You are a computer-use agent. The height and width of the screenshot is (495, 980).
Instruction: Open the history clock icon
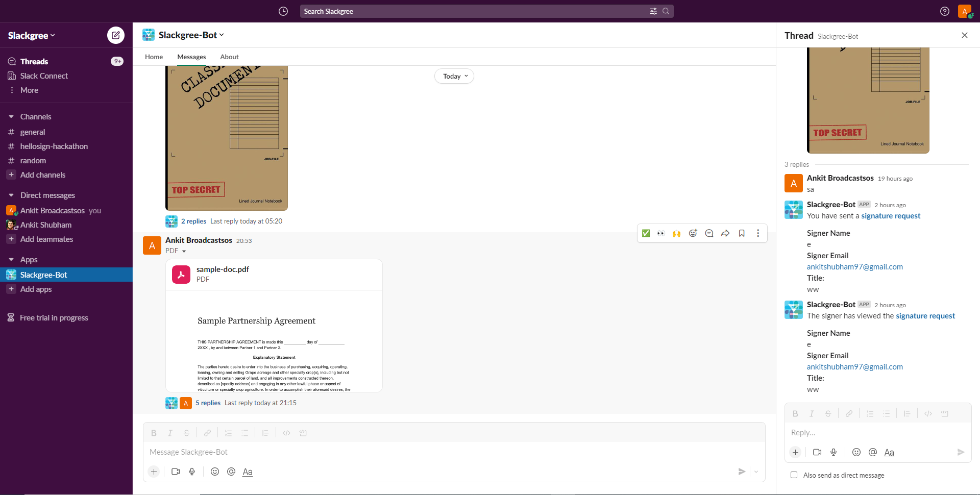[283, 11]
